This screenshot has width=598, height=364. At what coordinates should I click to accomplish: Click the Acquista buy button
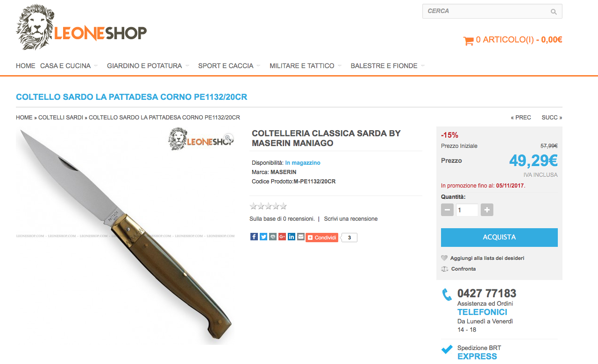(x=499, y=237)
